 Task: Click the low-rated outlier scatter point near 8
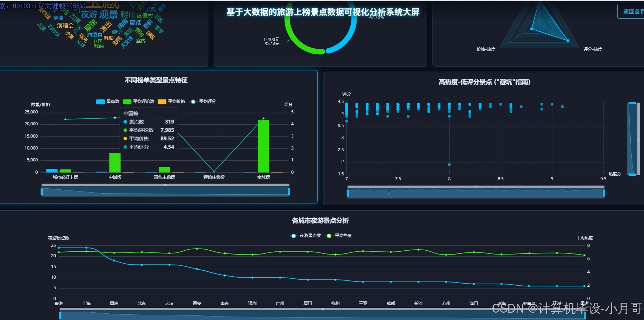[x=449, y=165]
